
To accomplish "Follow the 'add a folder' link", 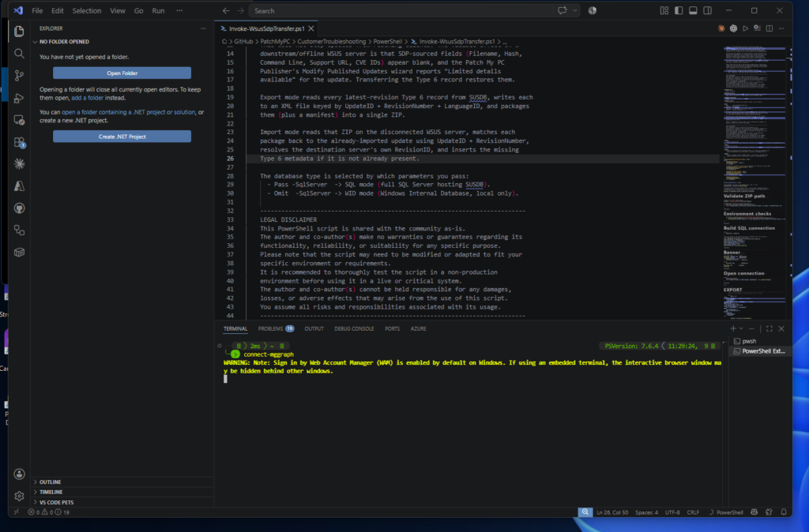I will tap(87, 98).
